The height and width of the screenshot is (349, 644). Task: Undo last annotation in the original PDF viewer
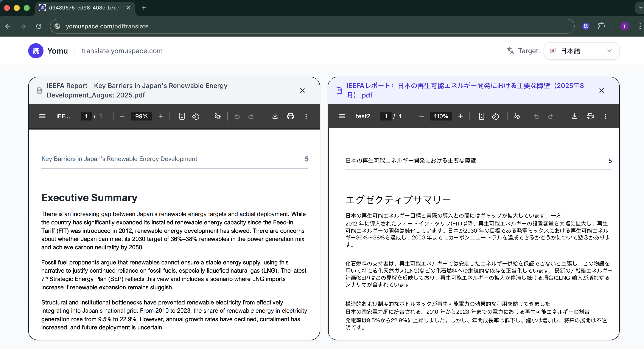pos(237,116)
